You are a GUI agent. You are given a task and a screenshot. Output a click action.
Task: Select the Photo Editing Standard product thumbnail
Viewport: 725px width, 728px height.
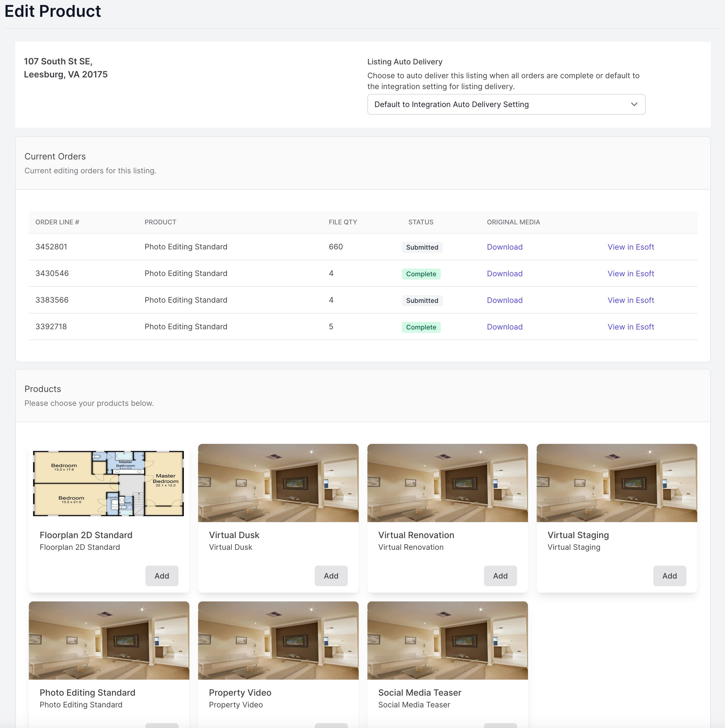[109, 641]
